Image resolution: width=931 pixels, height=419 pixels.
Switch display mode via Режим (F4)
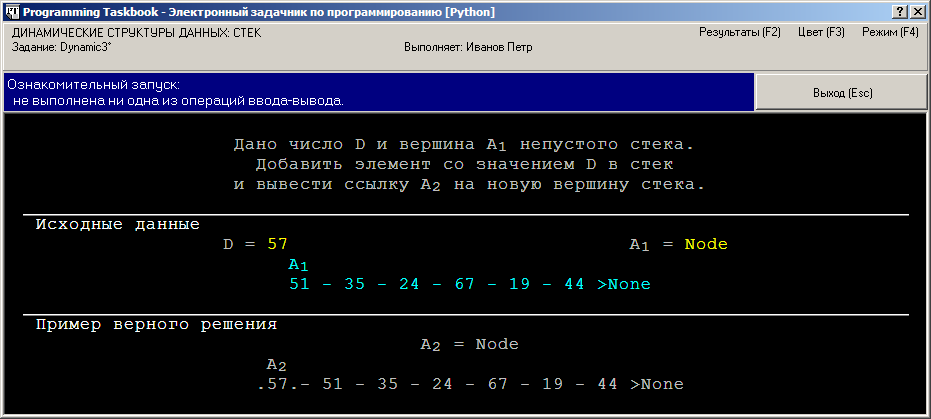click(889, 32)
